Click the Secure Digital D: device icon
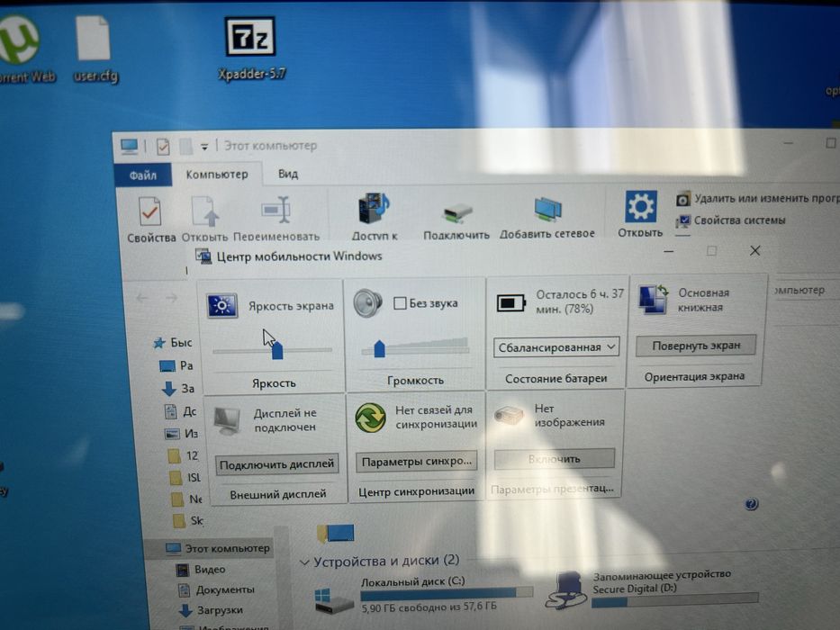The width and height of the screenshot is (840, 630). tap(565, 591)
